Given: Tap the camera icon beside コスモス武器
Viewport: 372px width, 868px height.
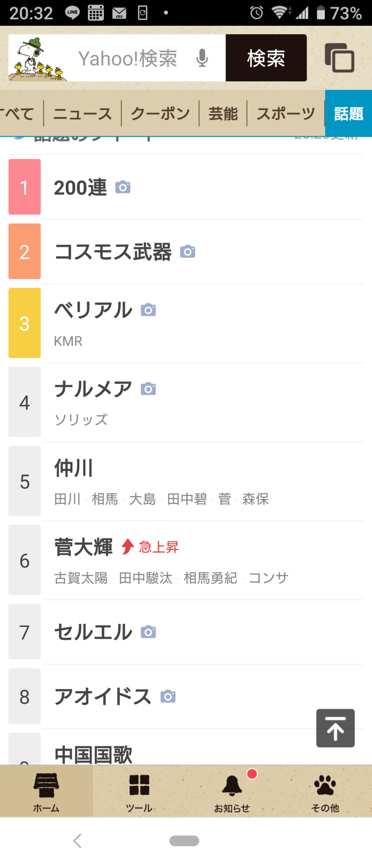Looking at the screenshot, I should tap(188, 252).
